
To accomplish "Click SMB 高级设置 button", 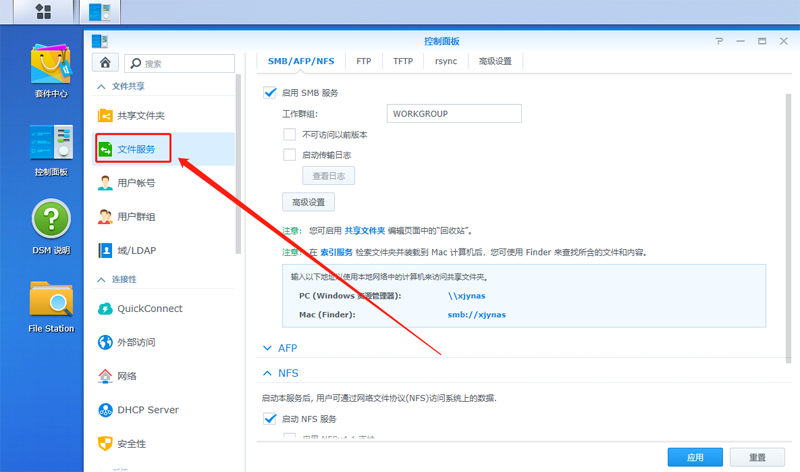I will pyautogui.click(x=308, y=202).
